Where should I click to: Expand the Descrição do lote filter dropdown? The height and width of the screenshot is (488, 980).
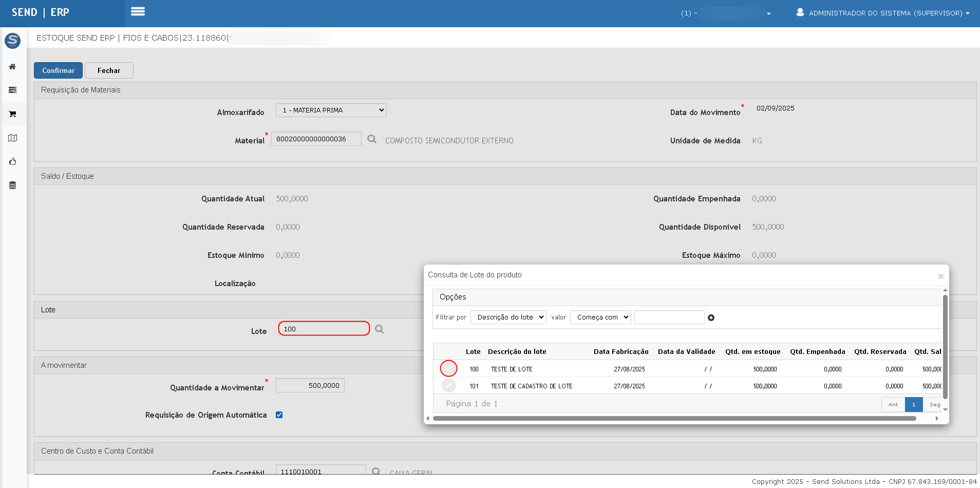[x=508, y=317]
